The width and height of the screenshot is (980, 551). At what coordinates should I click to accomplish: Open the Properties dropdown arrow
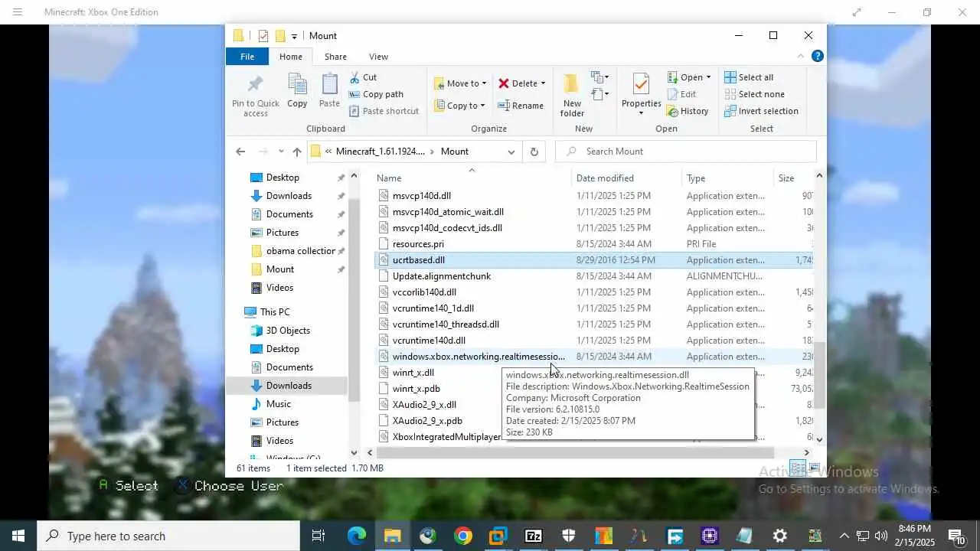click(641, 113)
